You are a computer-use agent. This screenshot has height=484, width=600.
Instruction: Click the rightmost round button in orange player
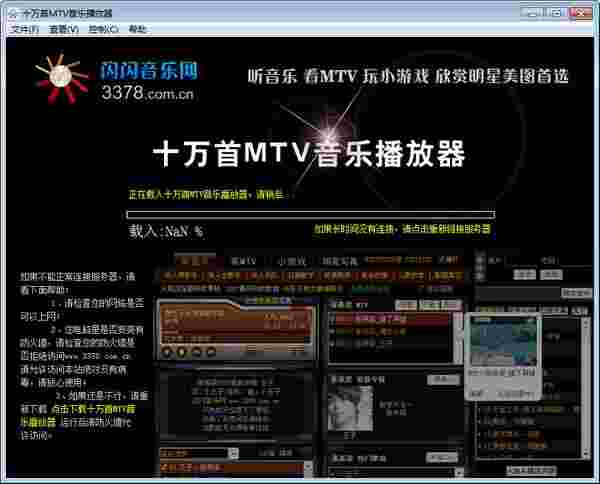(211, 352)
